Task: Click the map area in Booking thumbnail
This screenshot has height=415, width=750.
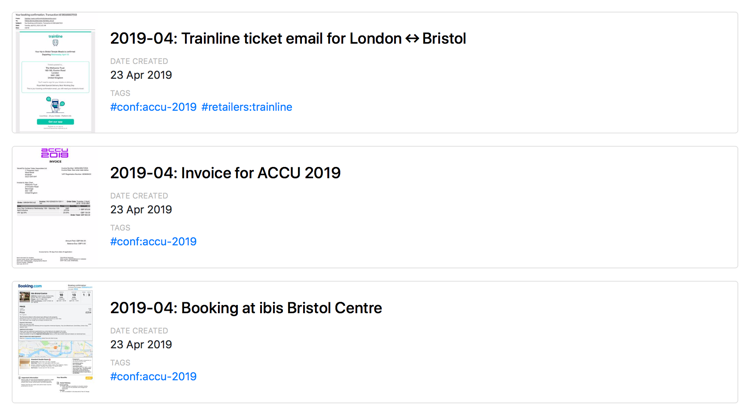Action: [x=55, y=349]
